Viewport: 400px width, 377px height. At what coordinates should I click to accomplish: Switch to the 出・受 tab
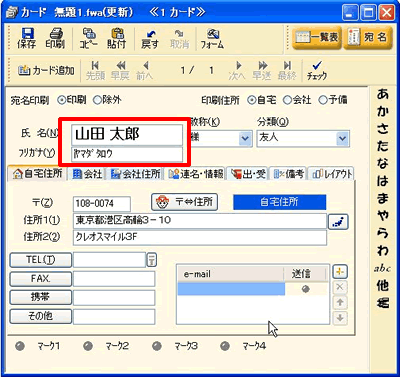coord(248,174)
